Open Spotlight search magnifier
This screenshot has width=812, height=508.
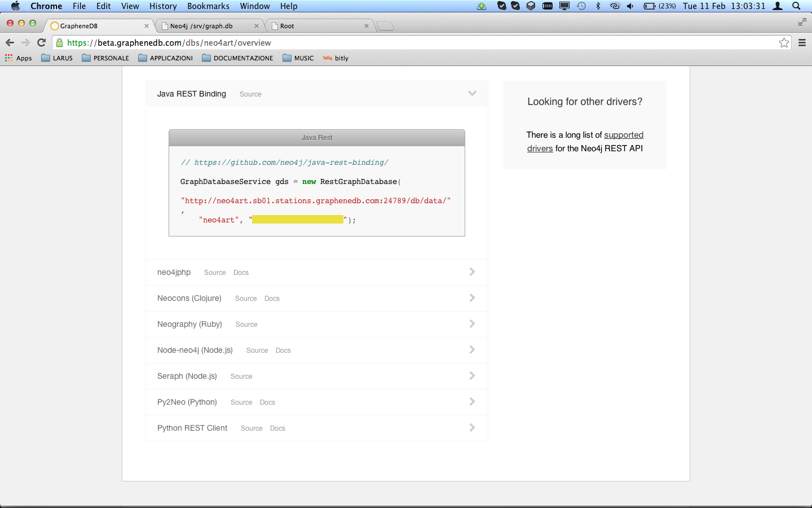pyautogui.click(x=796, y=6)
